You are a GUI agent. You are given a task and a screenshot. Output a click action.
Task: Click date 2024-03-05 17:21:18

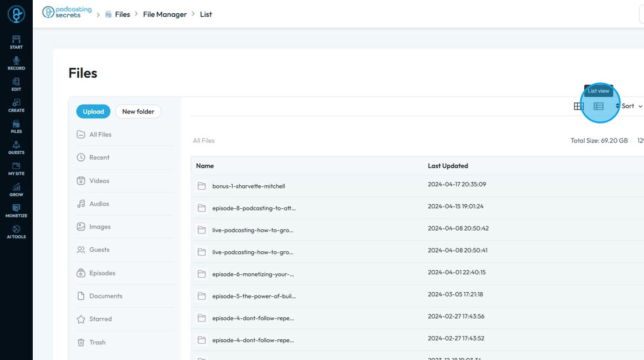coord(455,294)
